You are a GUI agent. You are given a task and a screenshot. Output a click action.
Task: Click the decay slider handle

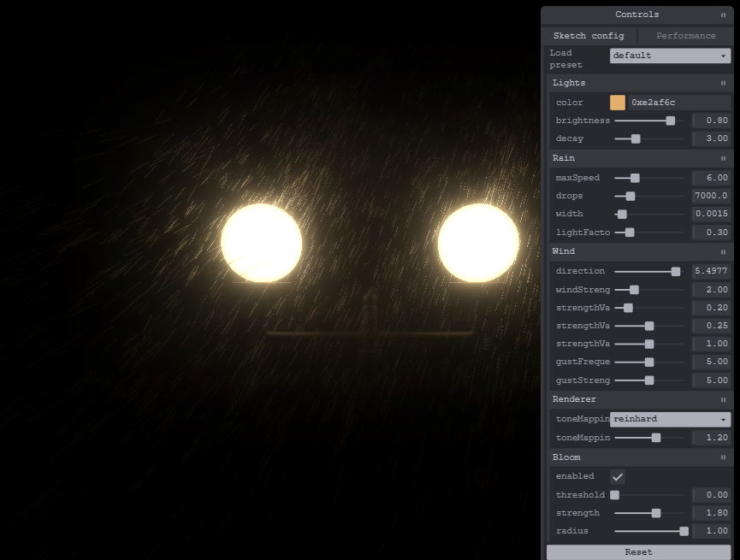[636, 139]
